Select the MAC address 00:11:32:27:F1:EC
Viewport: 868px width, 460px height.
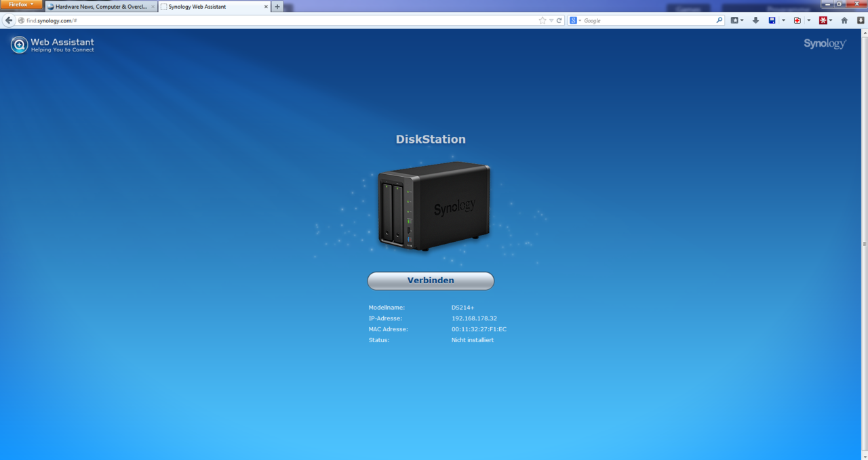[x=479, y=329]
